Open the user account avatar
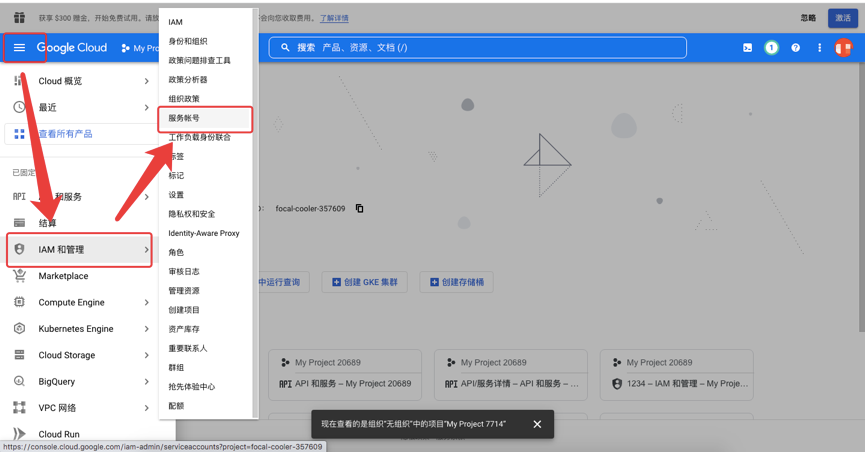The width and height of the screenshot is (865, 452). [843, 47]
